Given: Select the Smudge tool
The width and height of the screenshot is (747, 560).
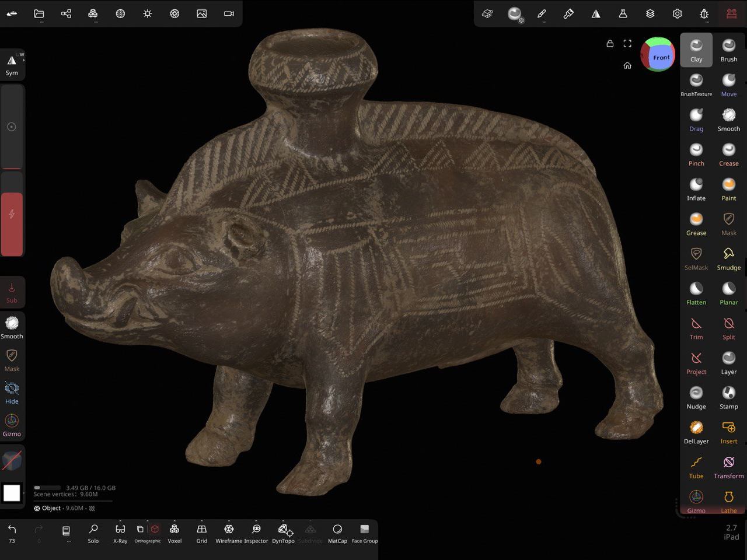Looking at the screenshot, I should click(728, 258).
